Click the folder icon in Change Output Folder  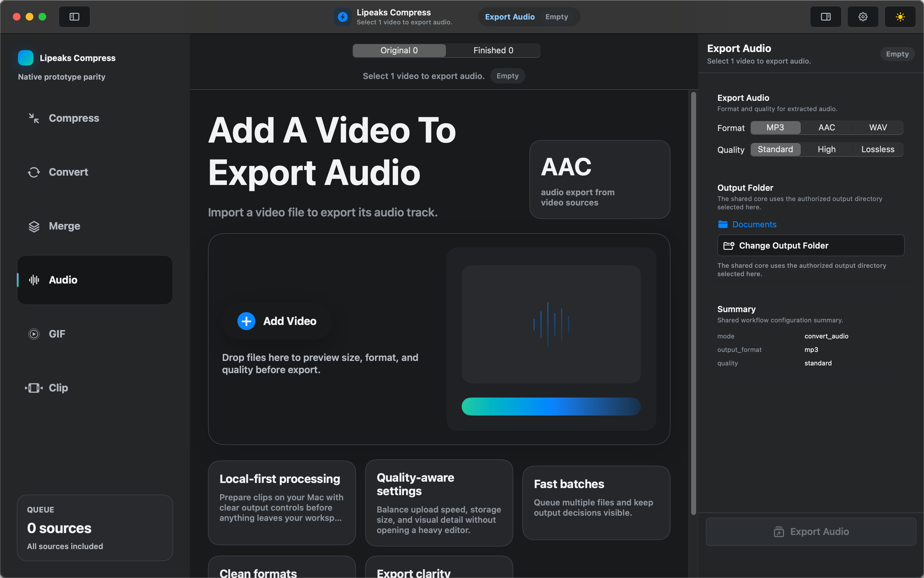[x=729, y=246]
